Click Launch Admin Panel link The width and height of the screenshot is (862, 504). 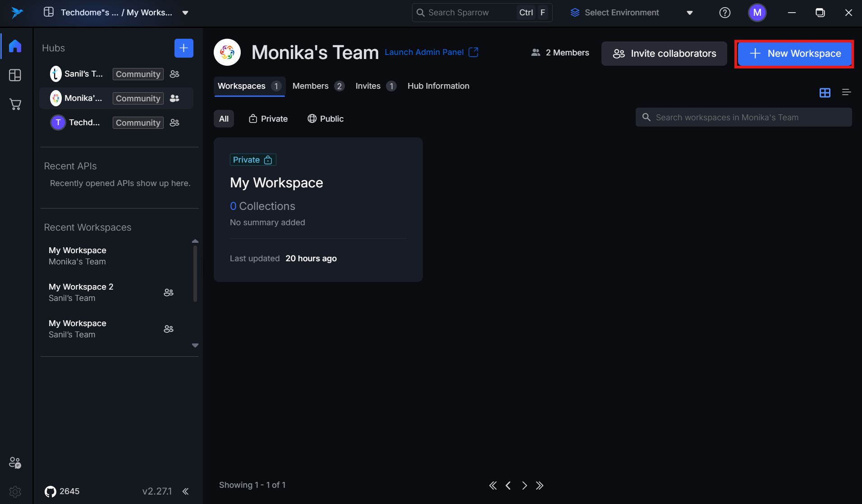[x=424, y=52]
